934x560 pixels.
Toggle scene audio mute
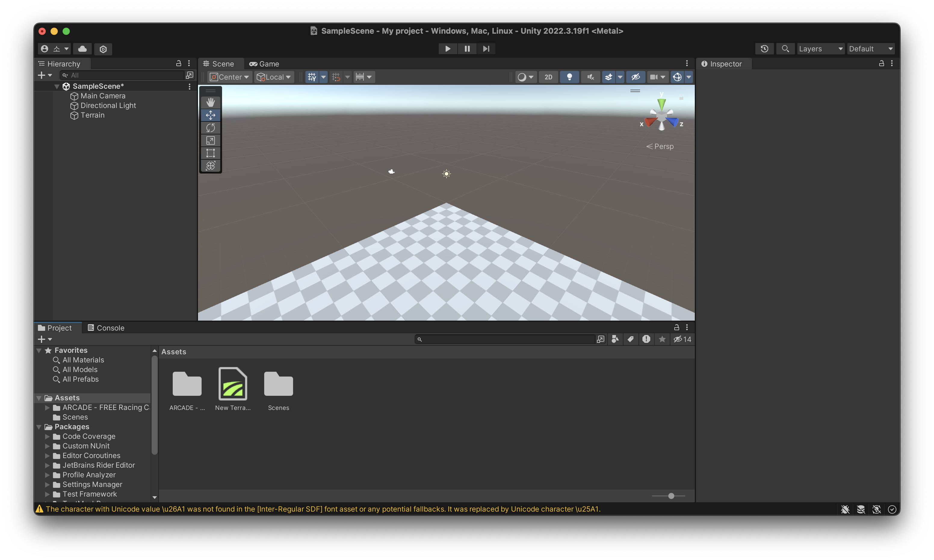point(590,77)
